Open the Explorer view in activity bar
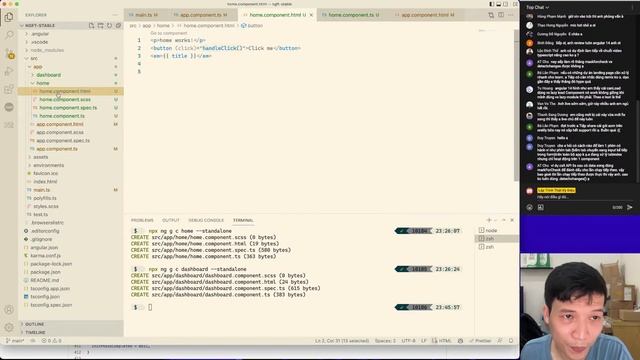Image resolution: width=640 pixels, height=360 pixels. tap(9, 17)
